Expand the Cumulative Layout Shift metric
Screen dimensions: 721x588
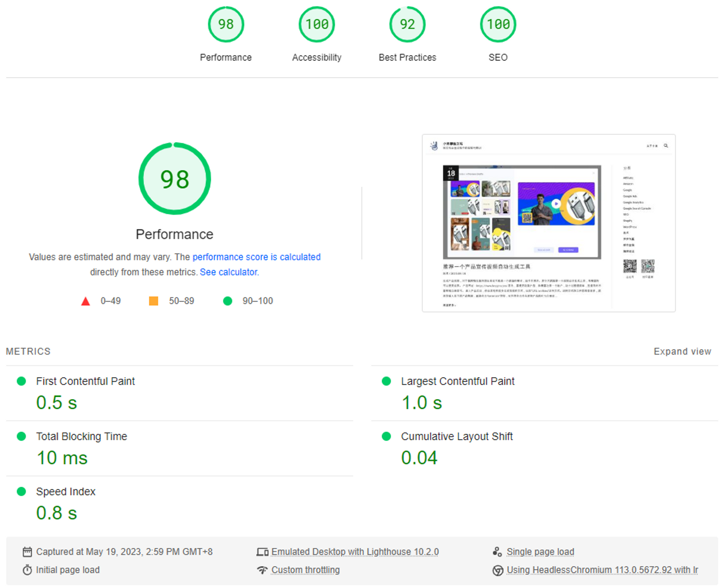click(x=456, y=436)
